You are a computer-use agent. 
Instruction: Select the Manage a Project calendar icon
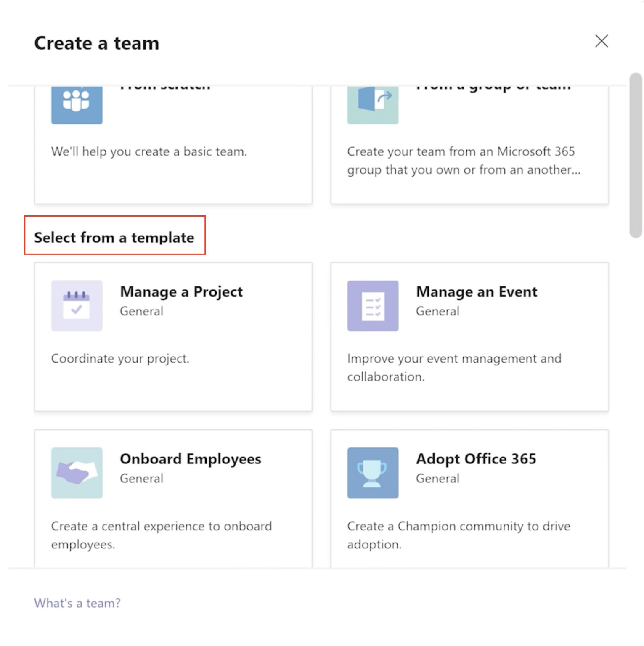[x=76, y=305]
